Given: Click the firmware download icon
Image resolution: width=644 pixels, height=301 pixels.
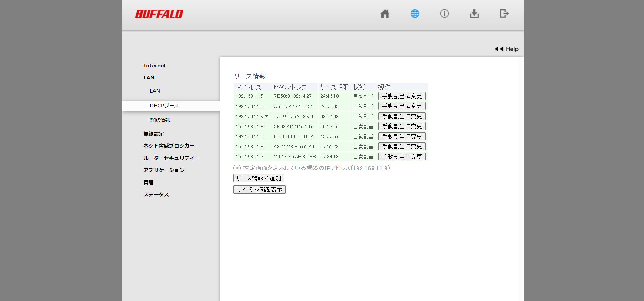Looking at the screenshot, I should [474, 14].
